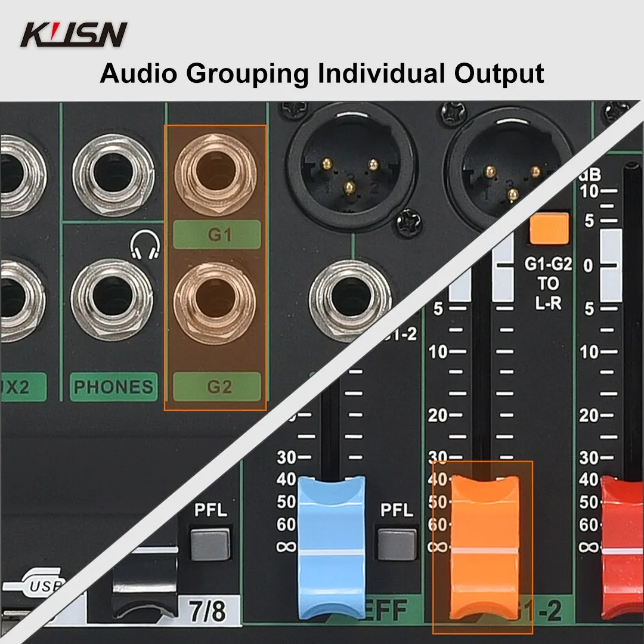Click the dB 10 mark on right scale
The width and height of the screenshot is (644, 644).
coord(589,191)
